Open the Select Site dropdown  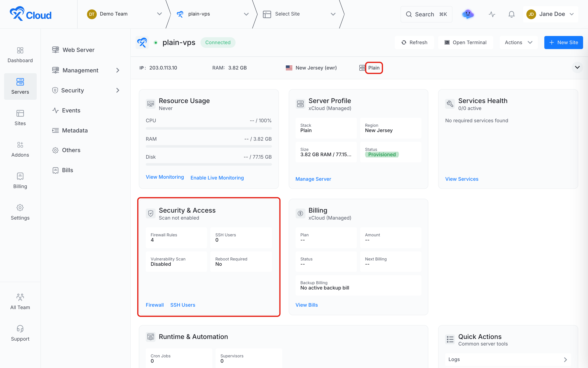(x=299, y=14)
